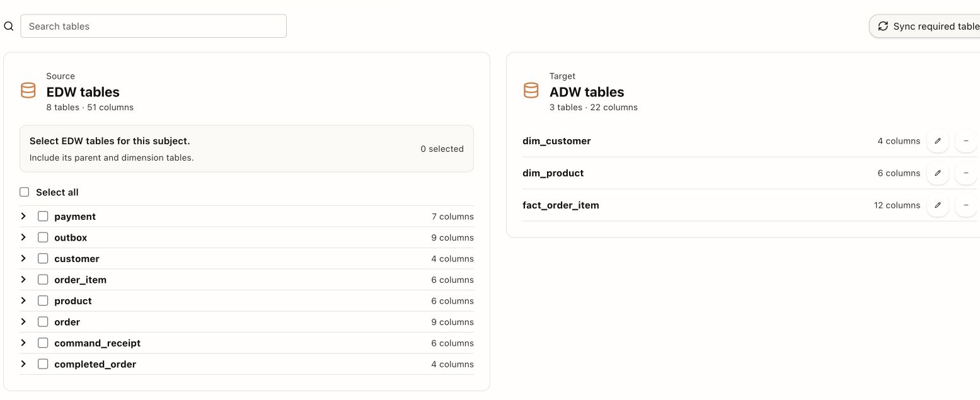The height and width of the screenshot is (400, 980).
Task: Expand the completed_order table row
Action: (x=23, y=364)
